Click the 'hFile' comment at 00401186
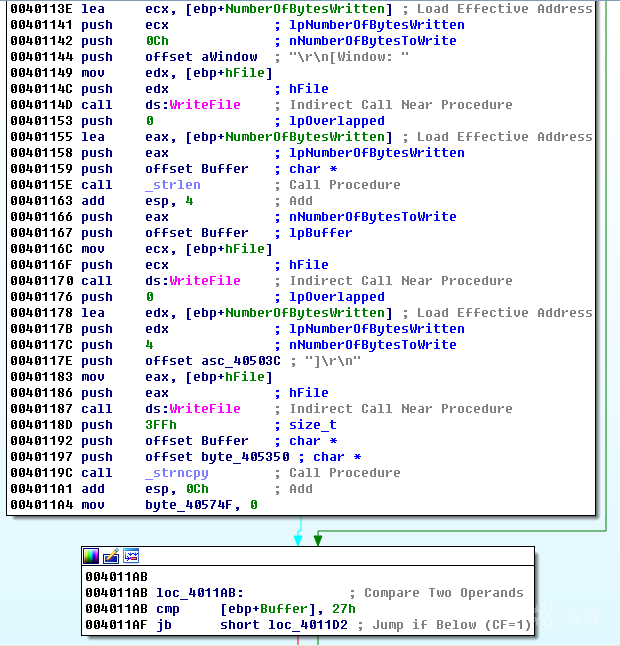The image size is (620, 646). [x=309, y=393]
